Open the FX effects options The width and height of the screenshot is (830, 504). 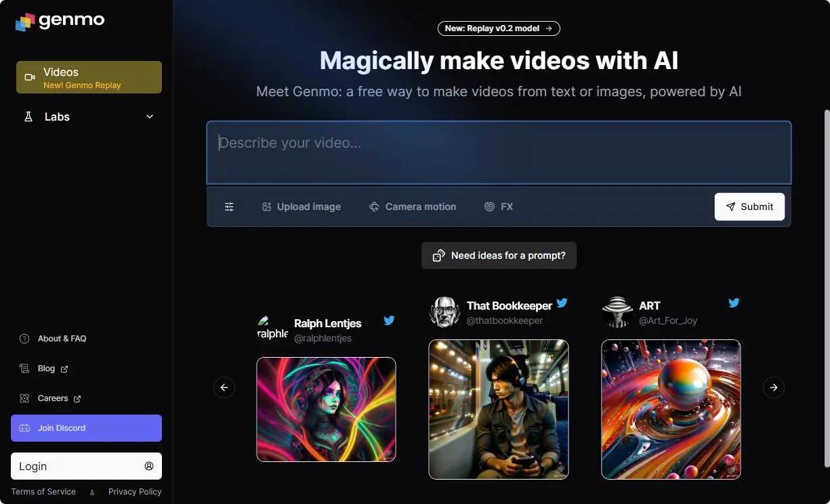point(499,207)
